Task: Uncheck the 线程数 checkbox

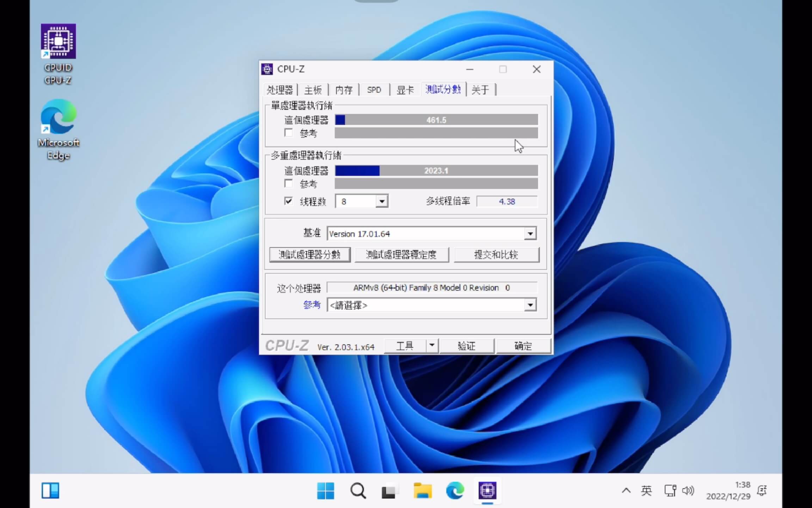Action: (x=288, y=201)
